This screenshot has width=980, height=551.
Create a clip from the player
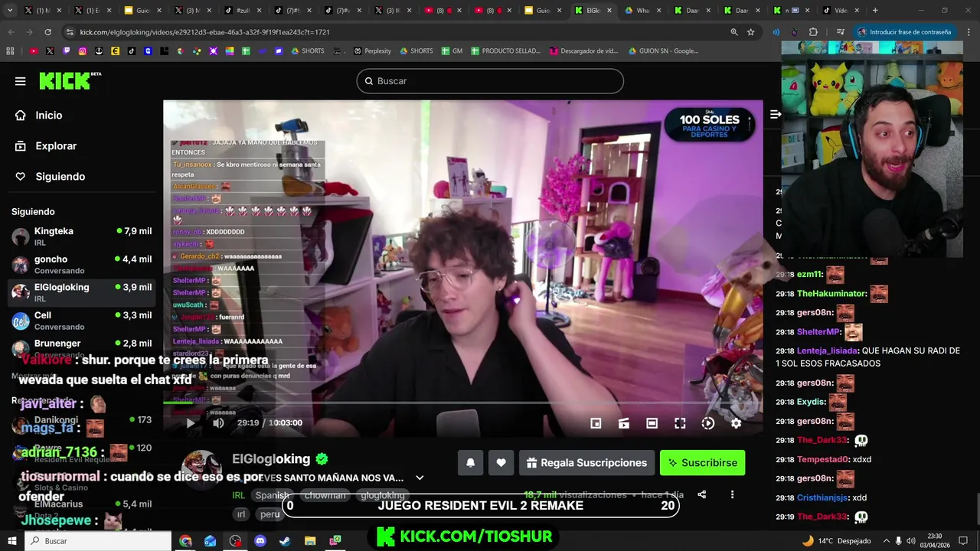click(x=624, y=423)
